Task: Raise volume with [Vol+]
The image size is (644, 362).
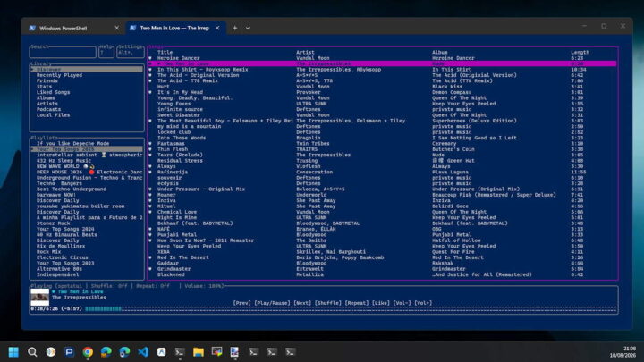Action: click(x=423, y=303)
